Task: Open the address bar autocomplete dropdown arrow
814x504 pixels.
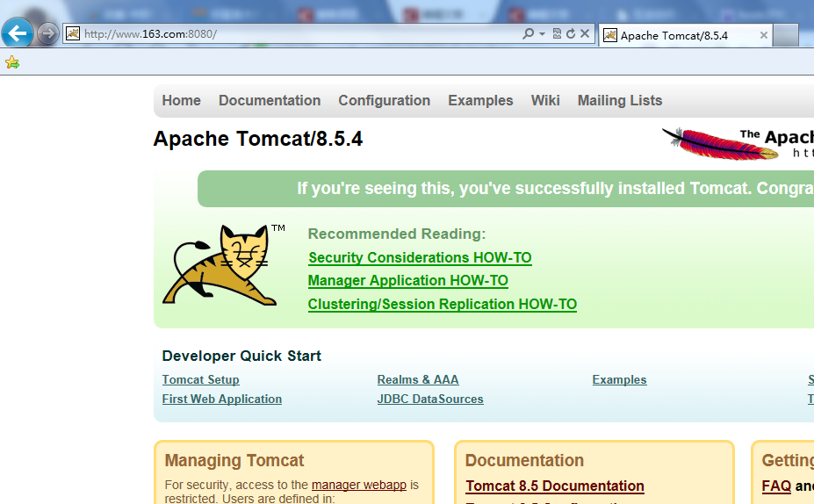Action: pos(542,33)
